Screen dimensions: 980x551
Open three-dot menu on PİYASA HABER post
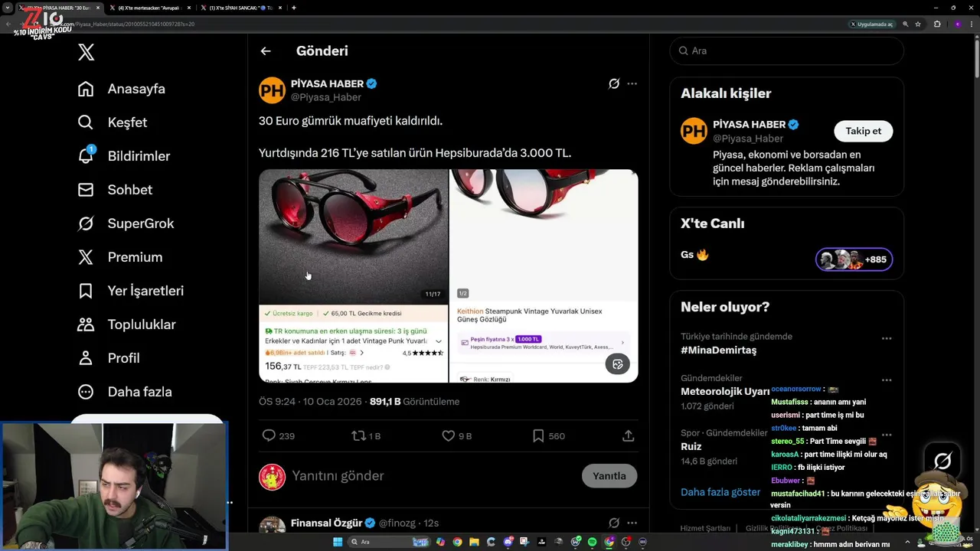[x=632, y=83]
